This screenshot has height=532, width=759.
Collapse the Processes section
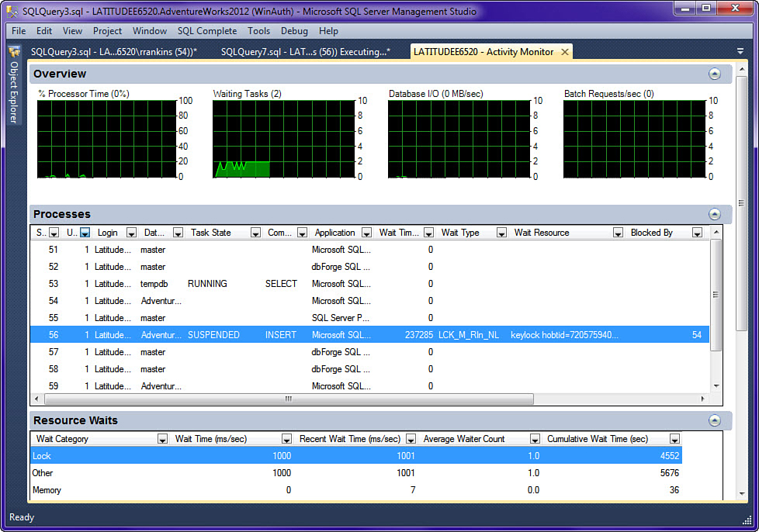click(x=715, y=214)
